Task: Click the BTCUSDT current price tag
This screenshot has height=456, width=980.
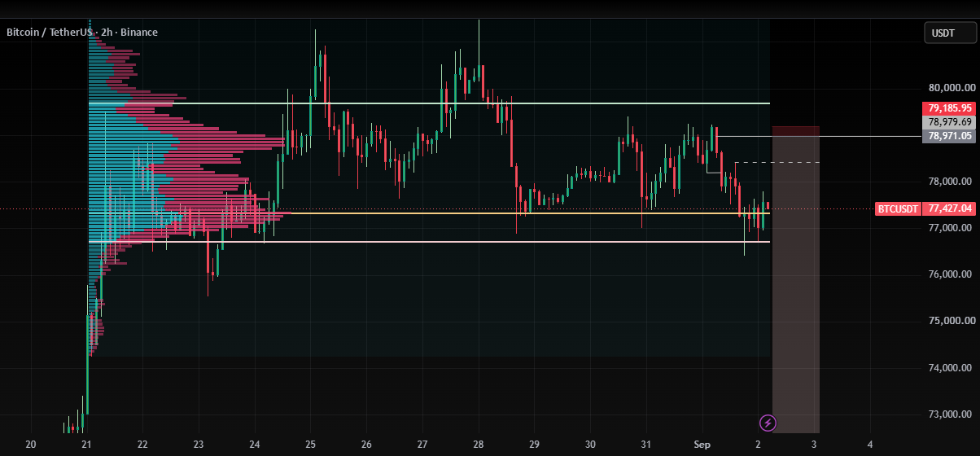Action: click(898, 209)
